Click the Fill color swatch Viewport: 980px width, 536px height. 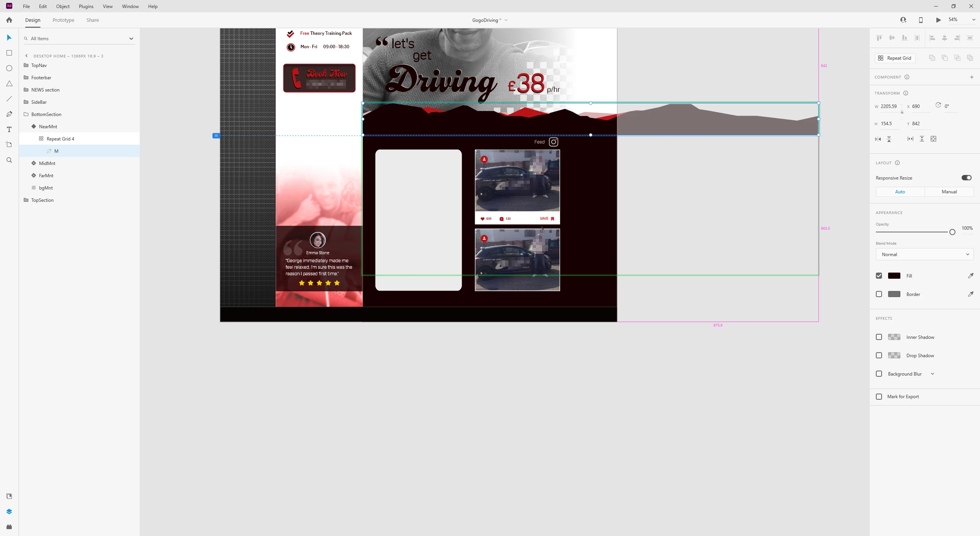pos(894,276)
